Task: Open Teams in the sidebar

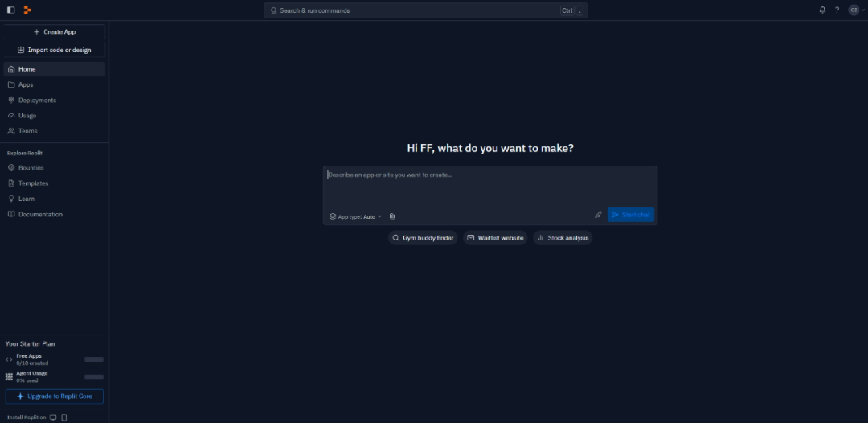Action: (x=55, y=131)
